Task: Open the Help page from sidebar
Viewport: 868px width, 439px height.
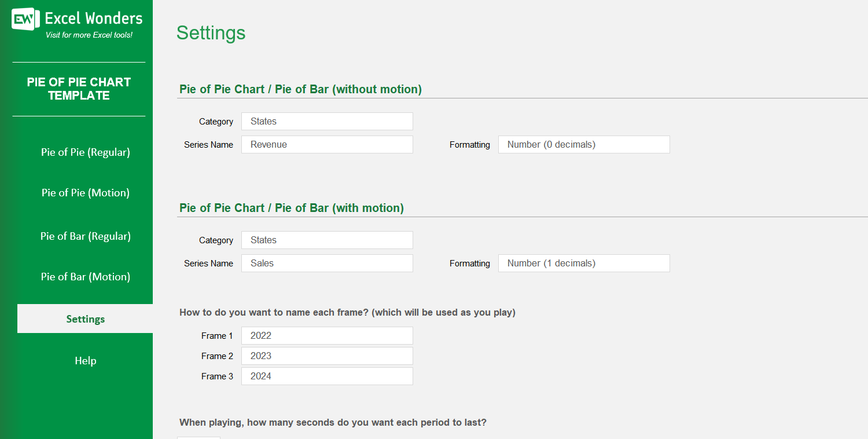Action: click(85, 361)
